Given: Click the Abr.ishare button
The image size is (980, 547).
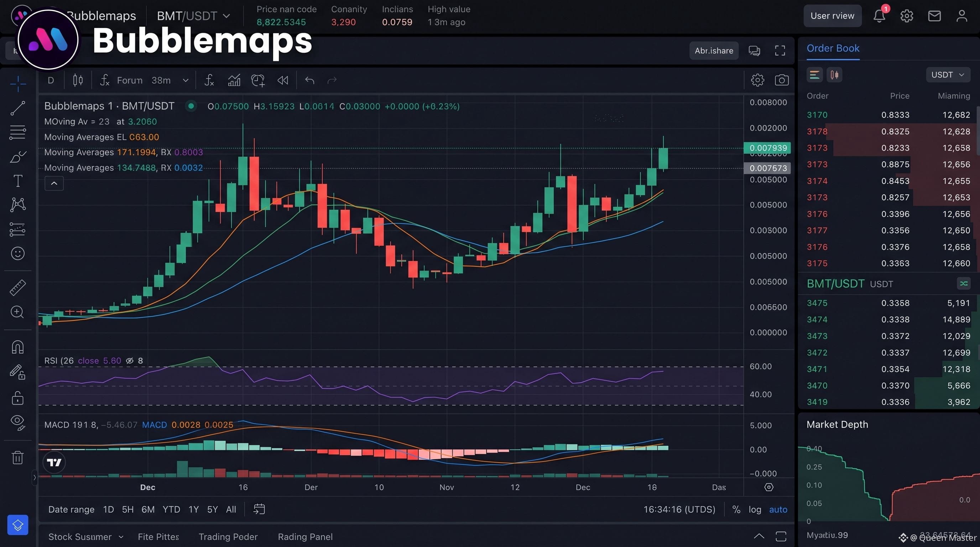Looking at the screenshot, I should (714, 51).
